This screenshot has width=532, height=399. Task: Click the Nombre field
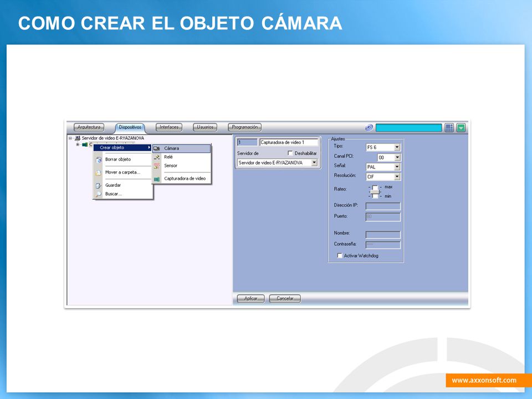pyautogui.click(x=383, y=234)
